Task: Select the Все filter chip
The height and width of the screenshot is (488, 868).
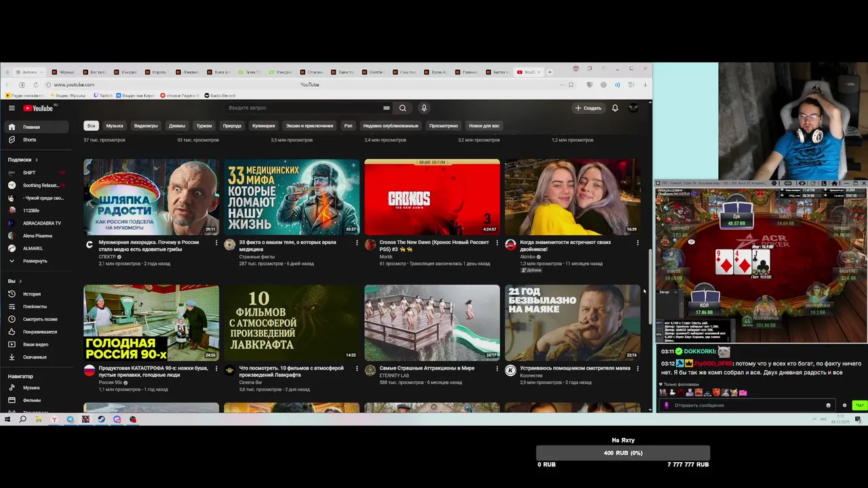Action: [x=91, y=126]
